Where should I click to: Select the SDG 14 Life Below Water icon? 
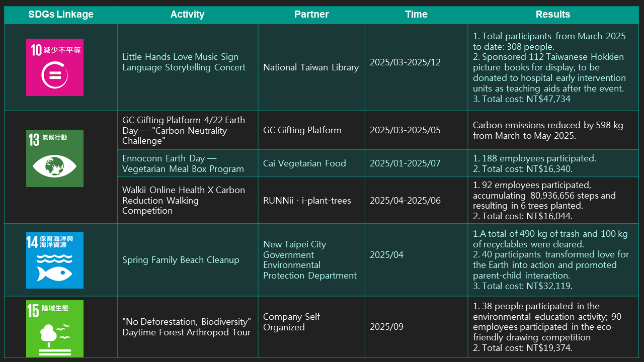click(55, 260)
